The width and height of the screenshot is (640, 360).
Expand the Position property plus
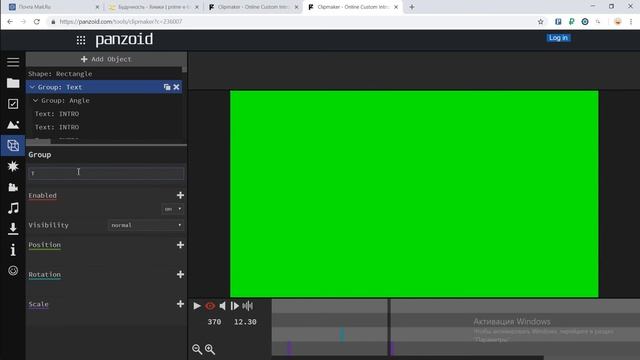tap(180, 245)
